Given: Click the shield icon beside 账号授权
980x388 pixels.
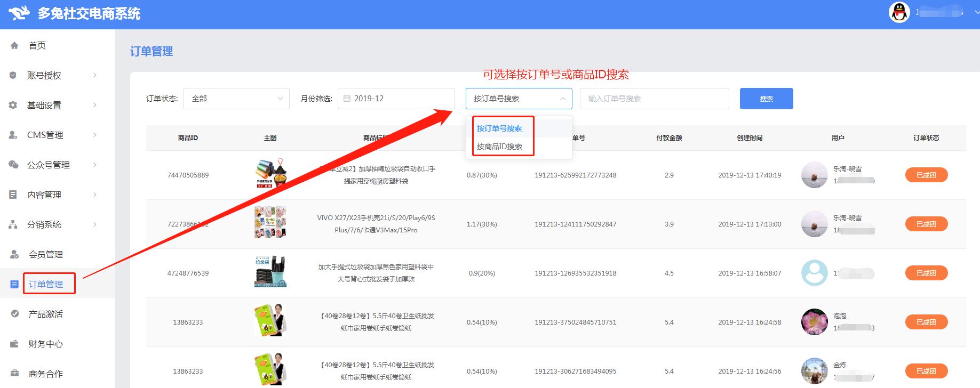Looking at the screenshot, I should [13, 75].
